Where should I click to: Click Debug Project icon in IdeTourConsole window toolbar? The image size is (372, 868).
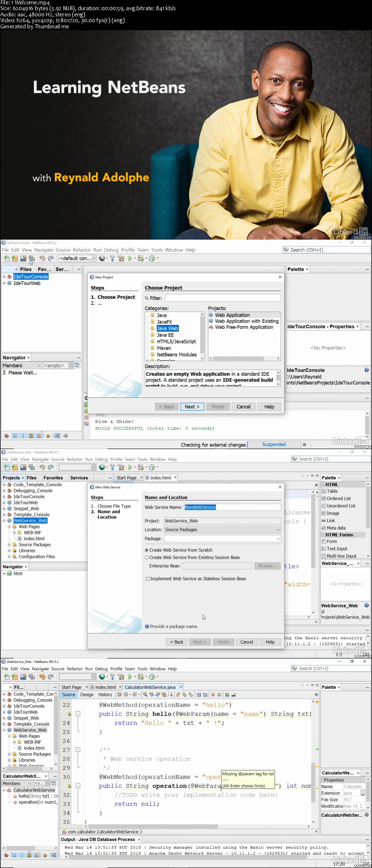point(141,258)
